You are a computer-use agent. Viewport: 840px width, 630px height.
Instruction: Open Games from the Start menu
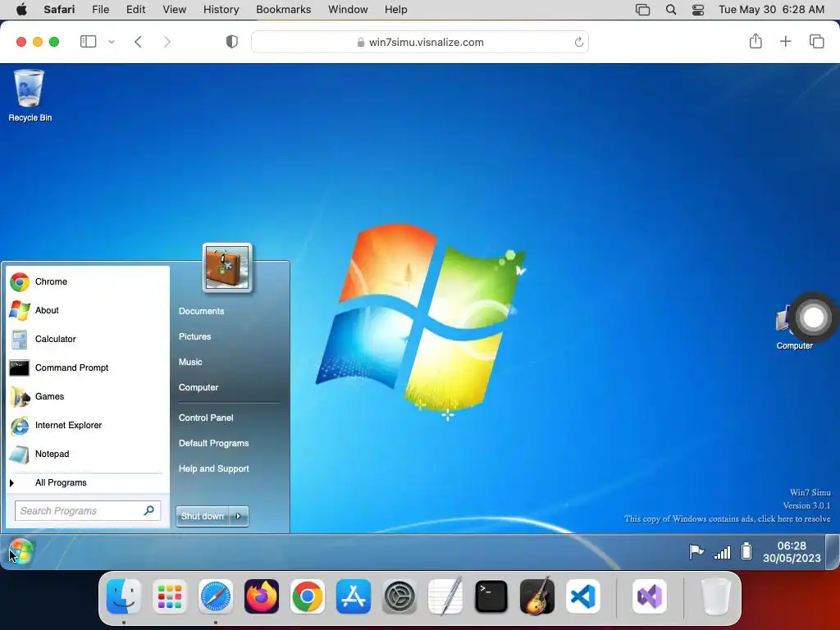pos(88,396)
